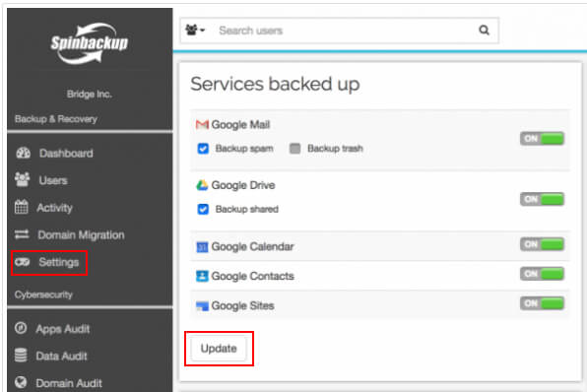Click the Activity calendar icon
587x392 pixels.
coord(21,207)
